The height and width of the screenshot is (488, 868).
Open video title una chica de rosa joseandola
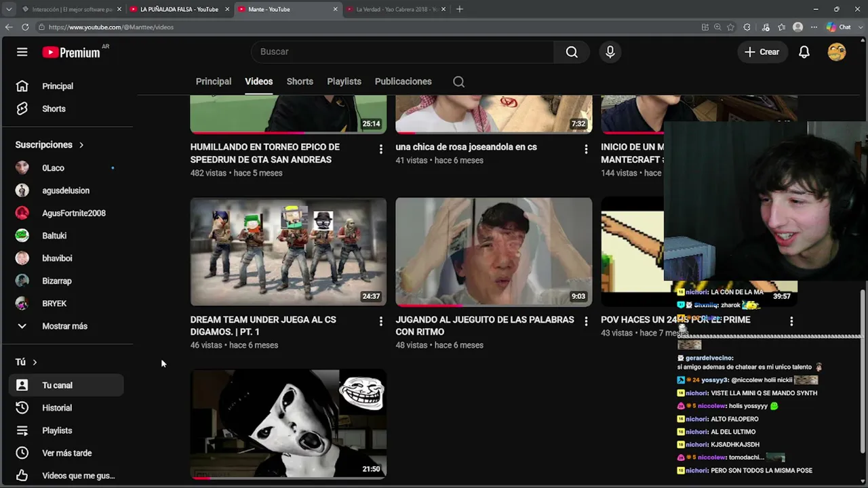pos(467,147)
